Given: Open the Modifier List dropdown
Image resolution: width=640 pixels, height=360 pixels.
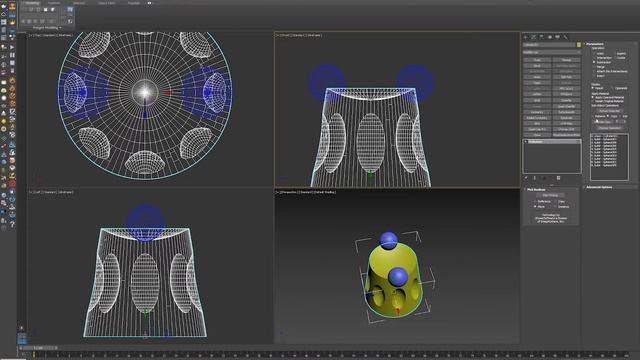Looking at the screenshot, I should tap(552, 52).
